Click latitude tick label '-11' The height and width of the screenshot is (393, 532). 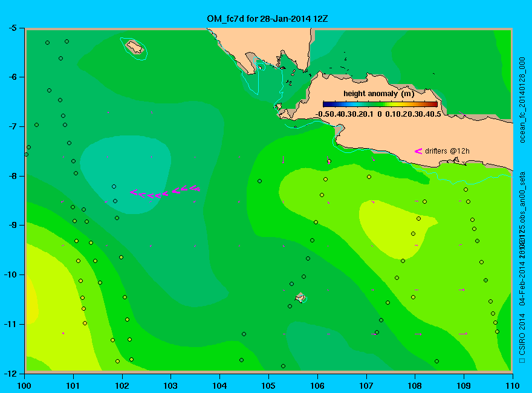[x=10, y=324]
